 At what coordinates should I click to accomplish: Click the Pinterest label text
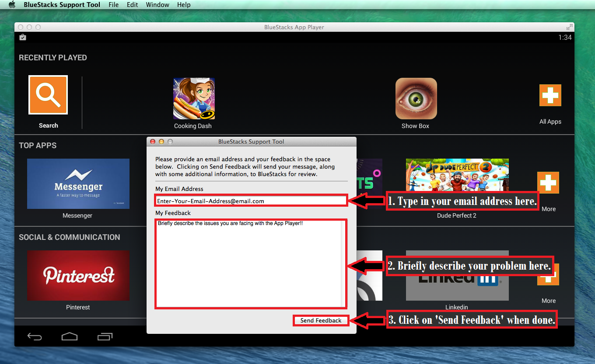click(78, 307)
